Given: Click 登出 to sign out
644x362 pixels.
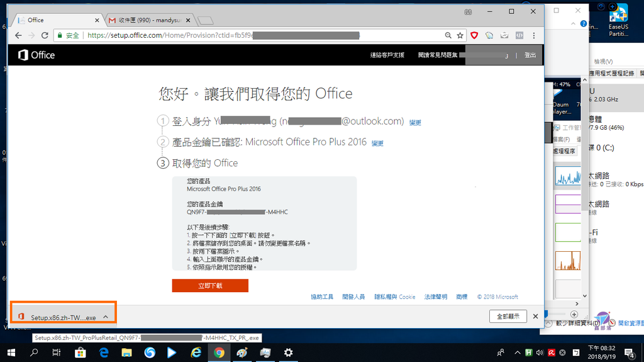Looking at the screenshot, I should tap(530, 55).
